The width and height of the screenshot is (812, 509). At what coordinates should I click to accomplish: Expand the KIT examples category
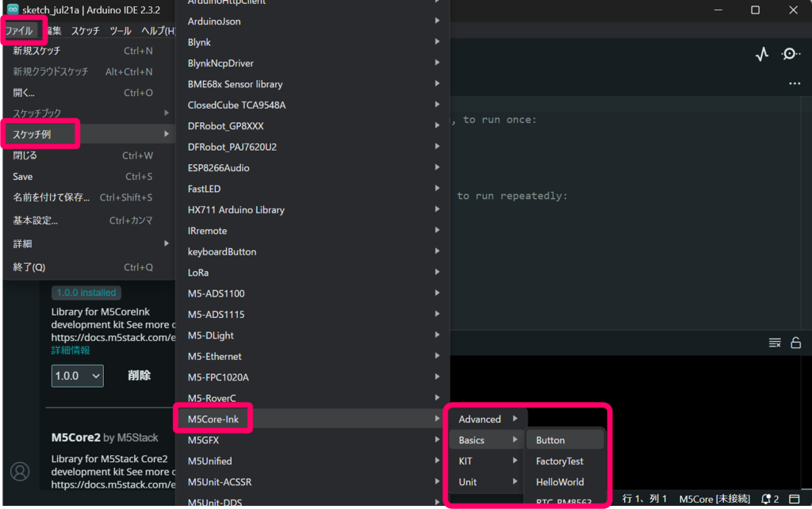488,461
